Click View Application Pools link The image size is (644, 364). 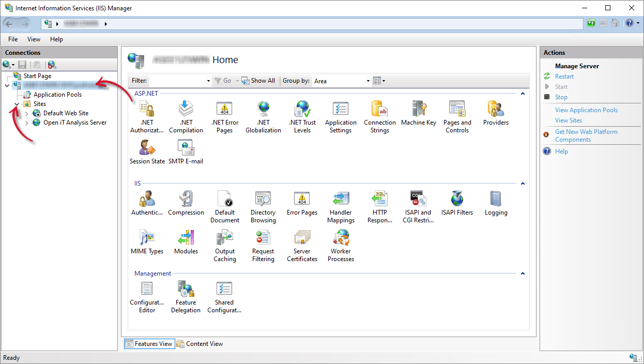tap(586, 110)
